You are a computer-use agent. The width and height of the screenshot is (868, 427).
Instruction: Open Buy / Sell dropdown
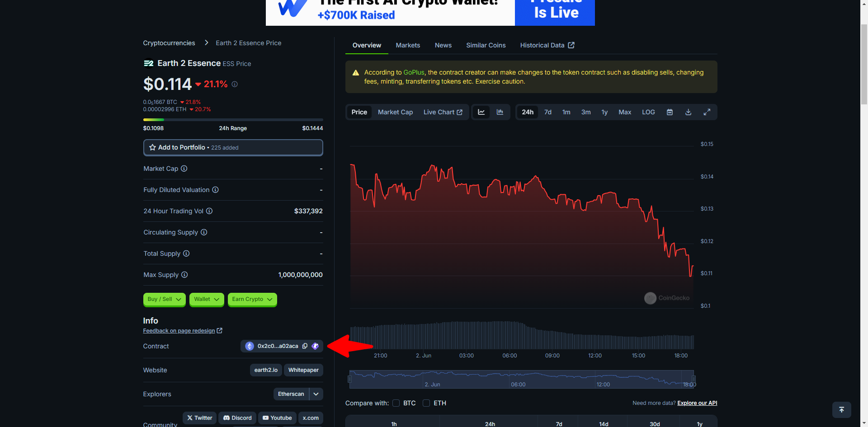[165, 299]
